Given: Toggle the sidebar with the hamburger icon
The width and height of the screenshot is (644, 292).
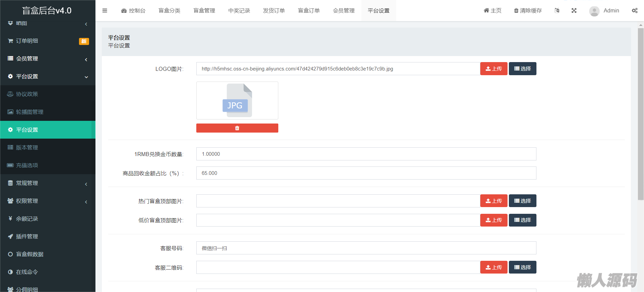Looking at the screenshot, I should [105, 11].
